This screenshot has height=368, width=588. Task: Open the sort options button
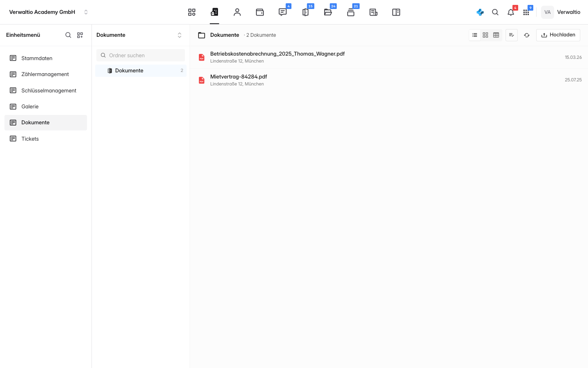tap(512, 35)
